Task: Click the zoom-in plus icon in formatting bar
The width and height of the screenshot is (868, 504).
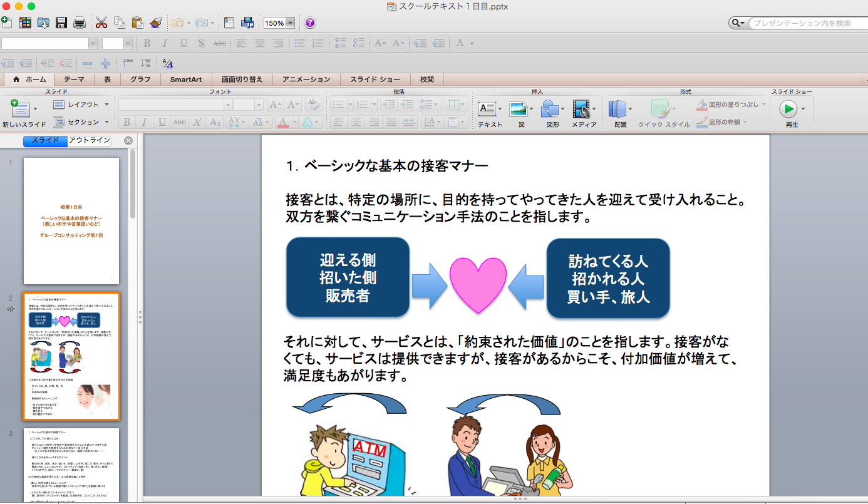Action: click(x=105, y=63)
